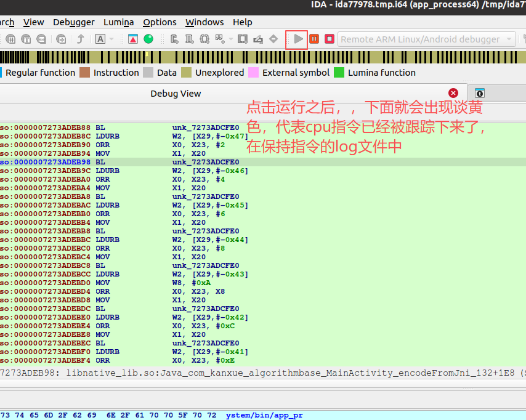Viewport: 526px width, 420px height.
Task: Click the Data legend color swatch
Action: click(x=148, y=73)
